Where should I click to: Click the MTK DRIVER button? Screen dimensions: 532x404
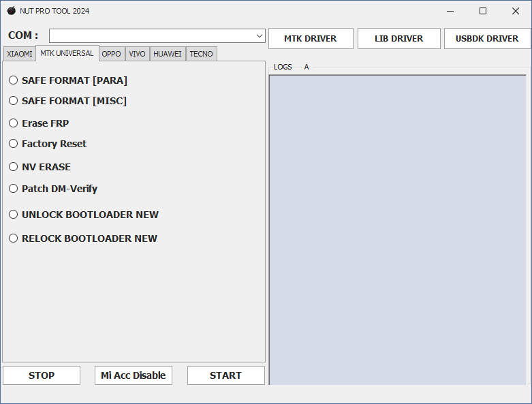click(311, 39)
